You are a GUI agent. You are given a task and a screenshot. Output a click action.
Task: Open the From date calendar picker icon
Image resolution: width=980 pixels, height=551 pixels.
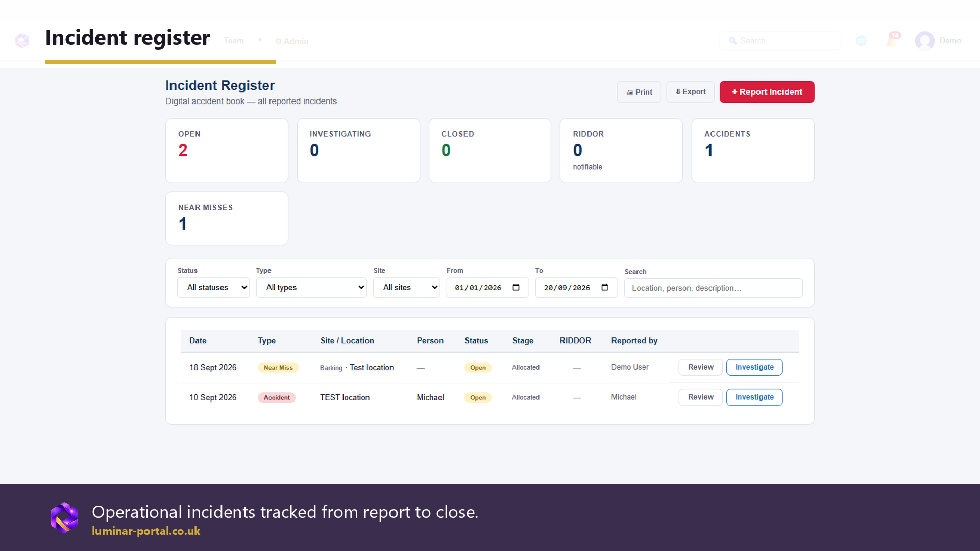click(x=516, y=287)
